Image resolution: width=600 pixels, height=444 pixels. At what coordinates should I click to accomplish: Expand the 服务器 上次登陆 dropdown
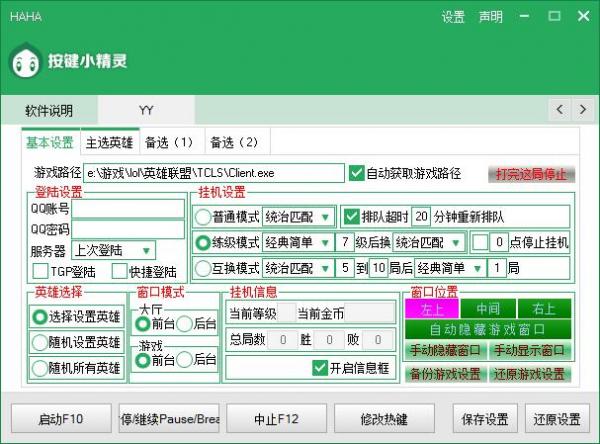[114, 251]
